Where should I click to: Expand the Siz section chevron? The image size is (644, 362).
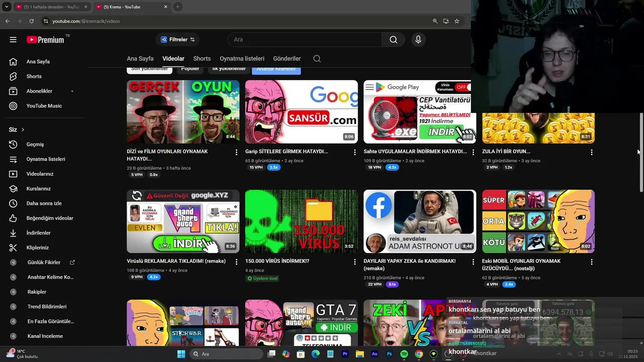[23, 130]
